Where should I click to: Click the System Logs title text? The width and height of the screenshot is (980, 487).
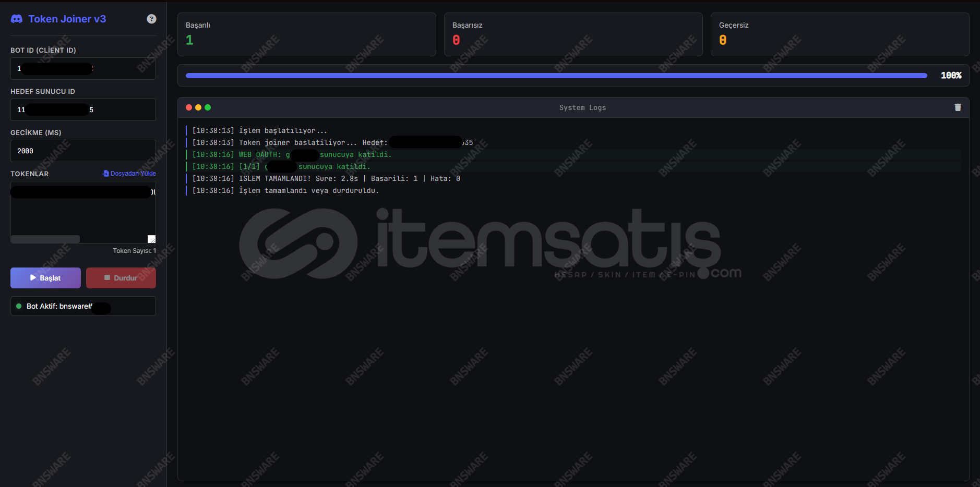tap(582, 107)
